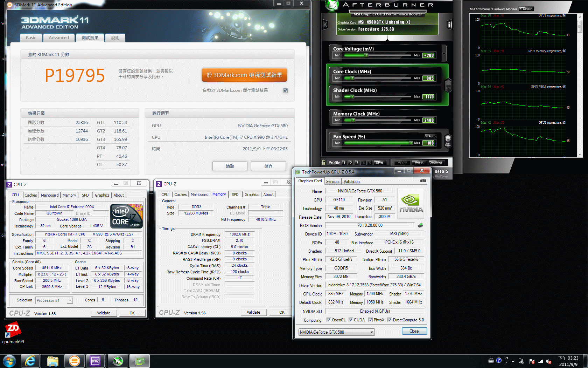588x368 pixels.
Task: Toggle the DirectCompute 5.0 checkbox
Action: pyautogui.click(x=390, y=320)
